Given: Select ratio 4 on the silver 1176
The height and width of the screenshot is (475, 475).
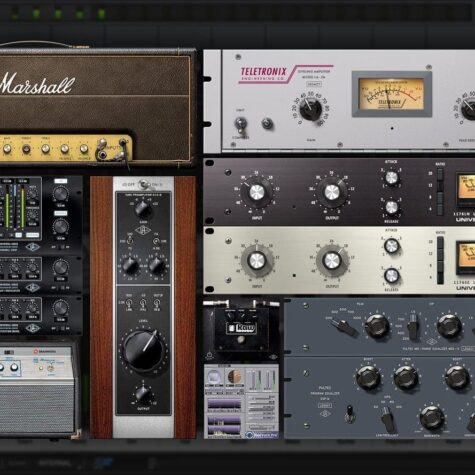Looking at the screenshot, I should (440, 278).
